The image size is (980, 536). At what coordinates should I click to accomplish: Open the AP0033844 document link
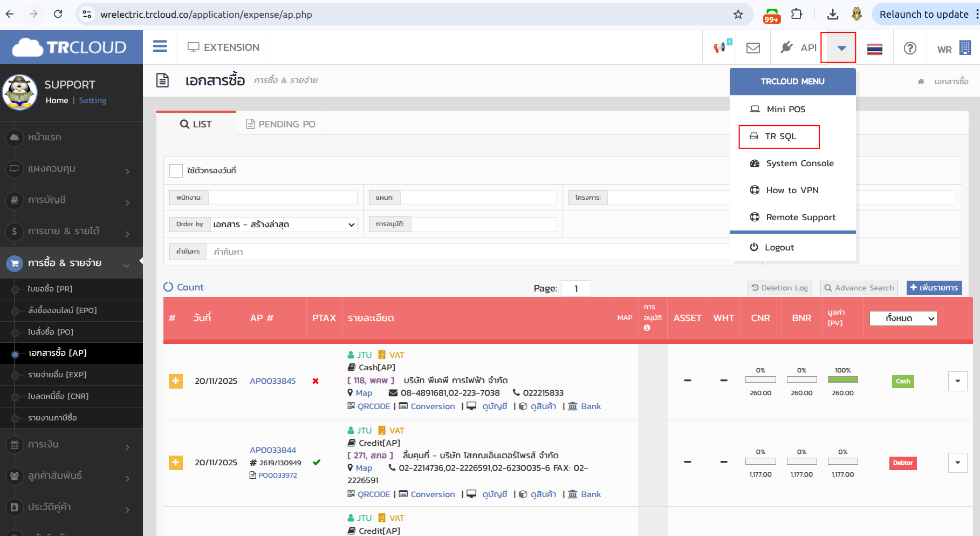pos(273,450)
